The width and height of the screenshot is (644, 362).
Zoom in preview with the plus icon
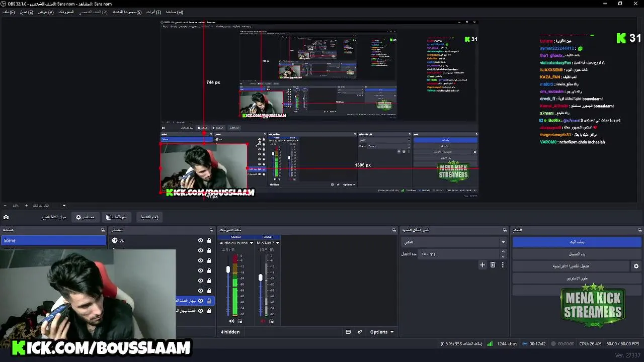pos(27,205)
